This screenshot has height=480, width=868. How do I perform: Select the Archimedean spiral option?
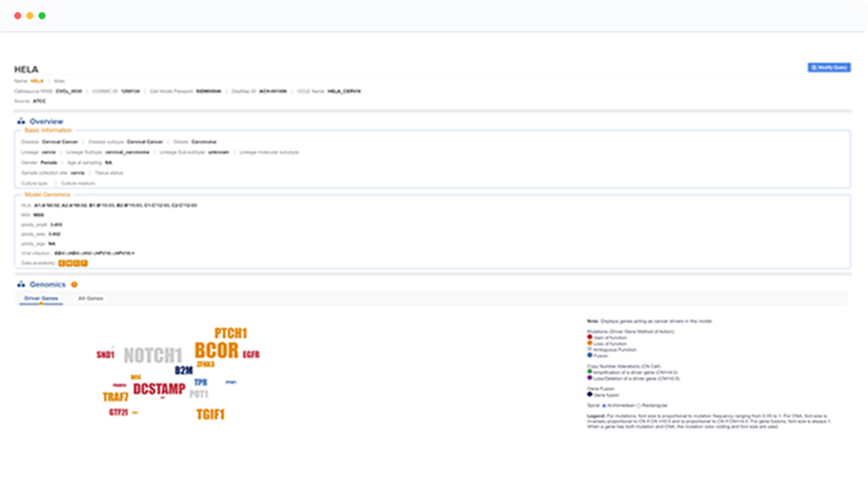604,405
